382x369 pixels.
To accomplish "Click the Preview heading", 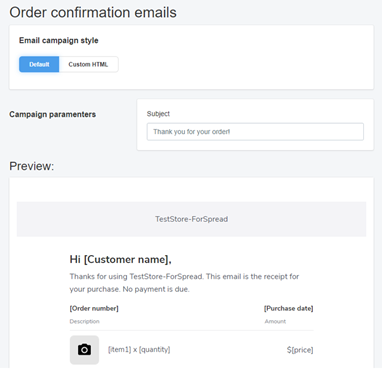I will pos(31,166).
